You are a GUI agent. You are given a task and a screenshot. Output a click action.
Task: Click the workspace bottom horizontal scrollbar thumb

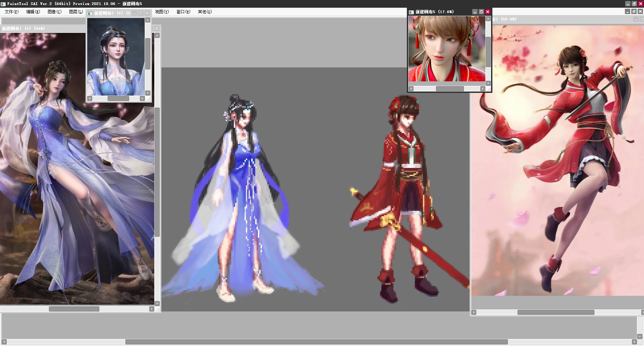coord(316,342)
